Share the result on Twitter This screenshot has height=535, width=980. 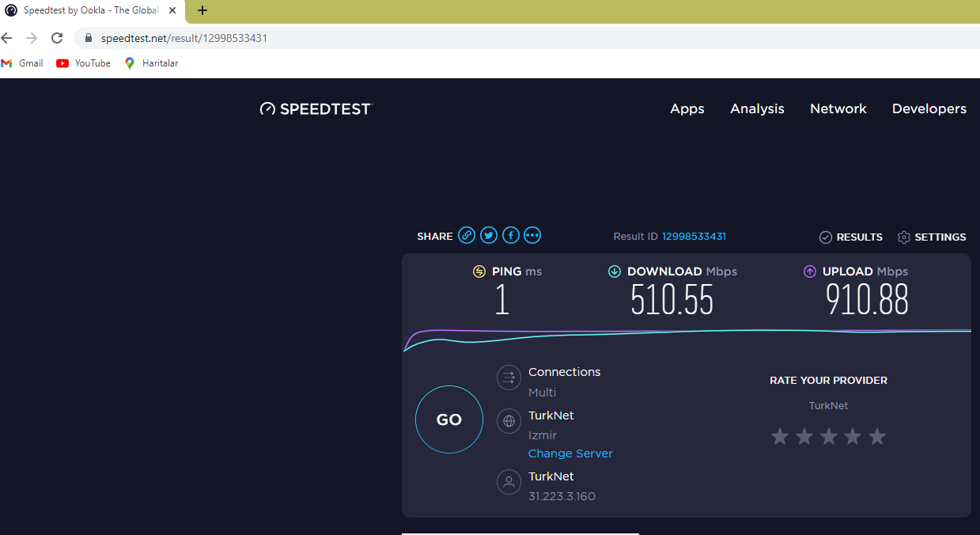point(489,235)
